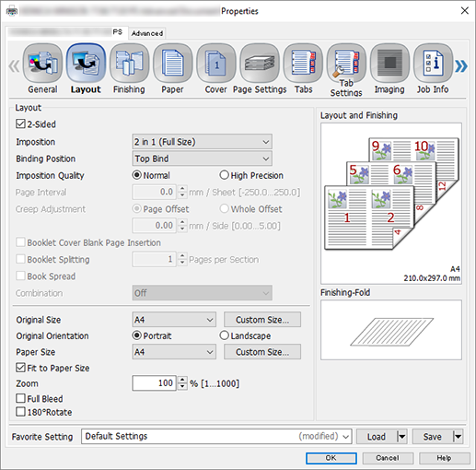
Task: Confirm settings with OK button
Action: click(x=331, y=458)
